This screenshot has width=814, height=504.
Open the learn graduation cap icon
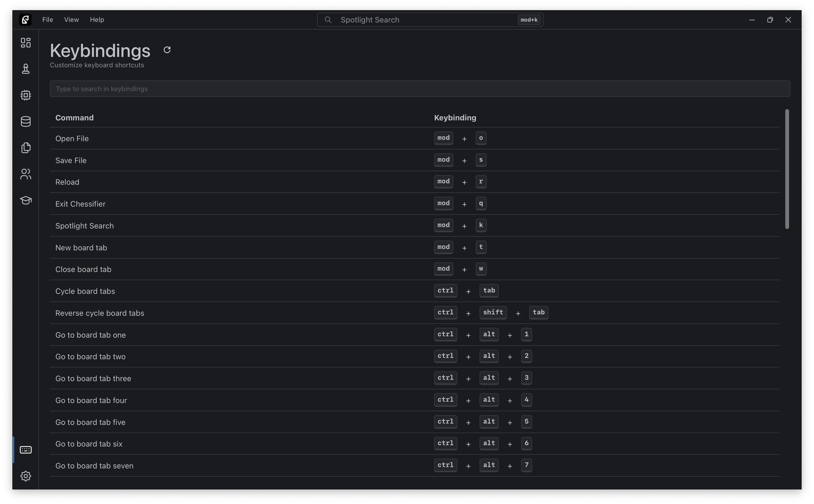[26, 200]
